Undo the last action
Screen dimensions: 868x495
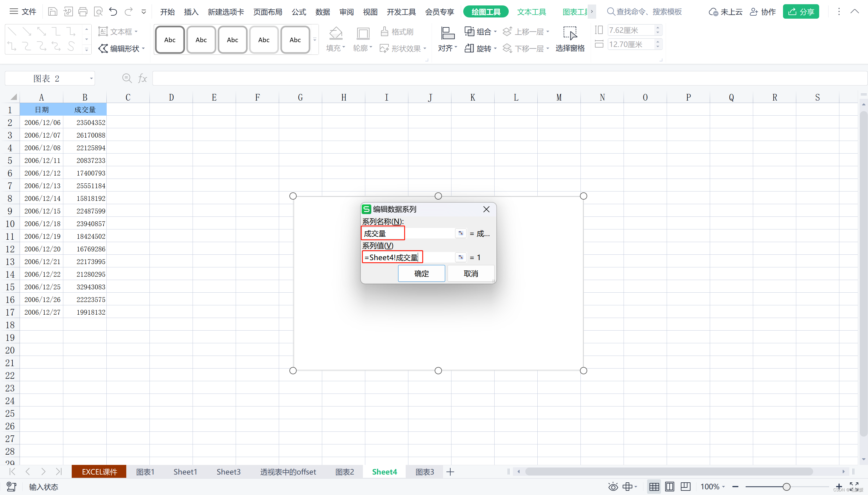click(113, 12)
